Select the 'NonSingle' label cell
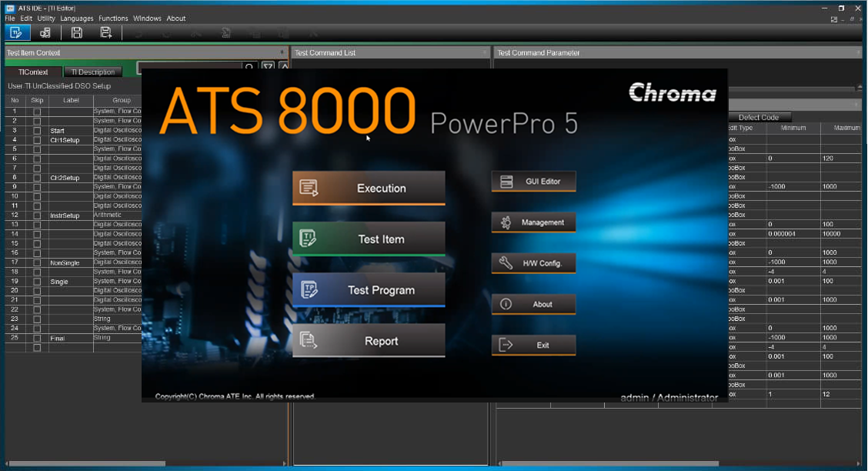Screen dimensions: 868x471 click(71, 263)
